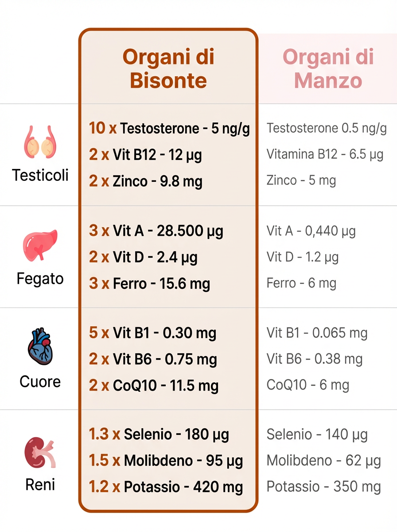397x532 pixels.
Task: Select the bison Vit A 28.500 µg line
Action: pyautogui.click(x=156, y=231)
